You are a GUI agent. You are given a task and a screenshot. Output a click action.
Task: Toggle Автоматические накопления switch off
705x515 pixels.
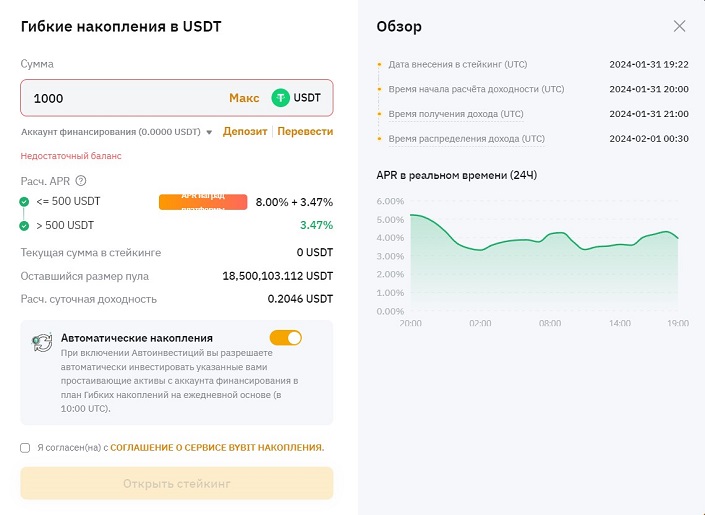click(x=286, y=338)
